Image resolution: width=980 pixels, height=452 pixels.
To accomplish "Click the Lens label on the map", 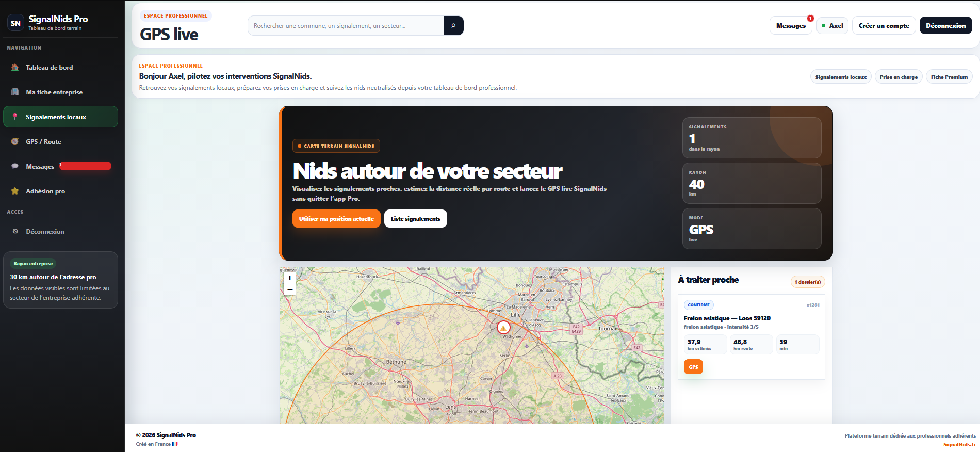I will point(450,407).
